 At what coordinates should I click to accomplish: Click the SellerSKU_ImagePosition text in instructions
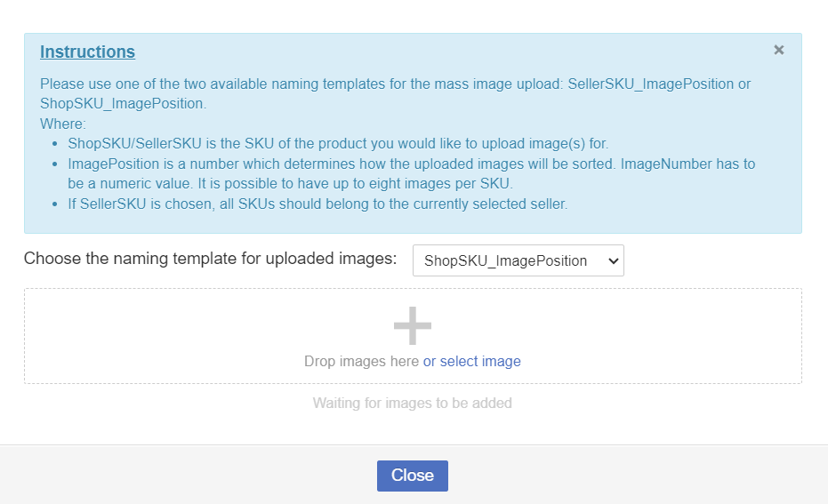pyautogui.click(x=651, y=84)
